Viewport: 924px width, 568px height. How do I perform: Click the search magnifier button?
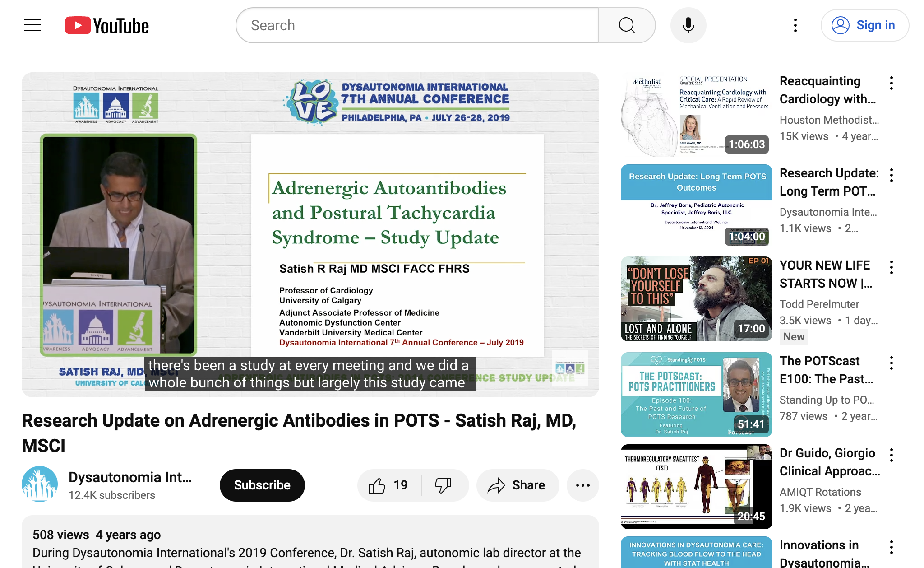point(627,25)
